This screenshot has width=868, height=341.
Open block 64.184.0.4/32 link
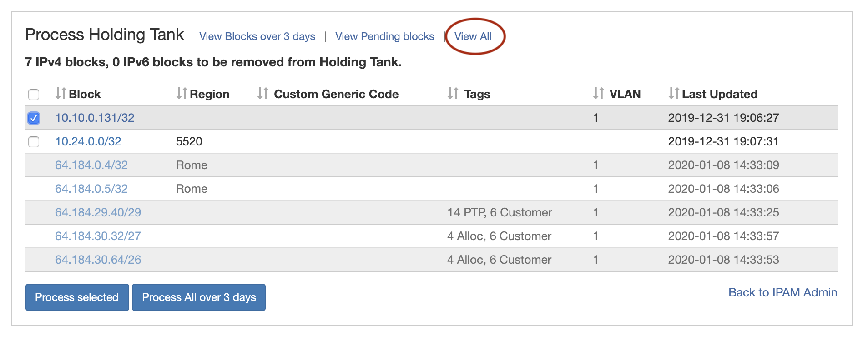[91, 165]
